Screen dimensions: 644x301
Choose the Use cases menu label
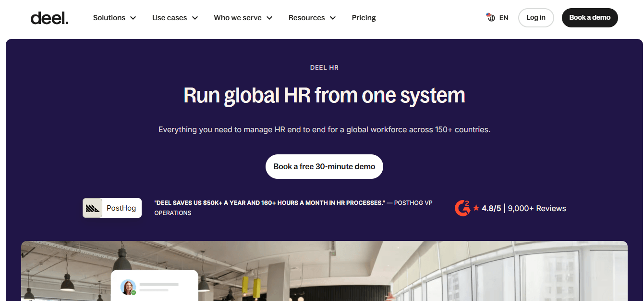coord(170,18)
